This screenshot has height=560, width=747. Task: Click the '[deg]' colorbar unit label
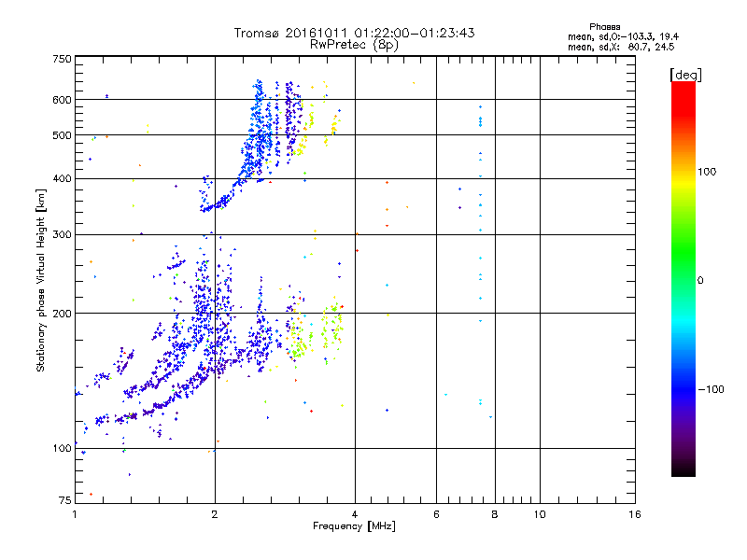[x=685, y=75]
